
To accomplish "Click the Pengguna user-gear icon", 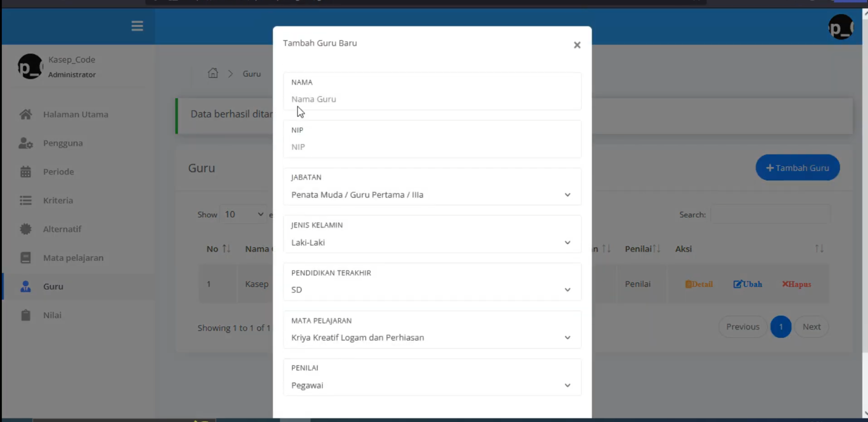I will [25, 143].
